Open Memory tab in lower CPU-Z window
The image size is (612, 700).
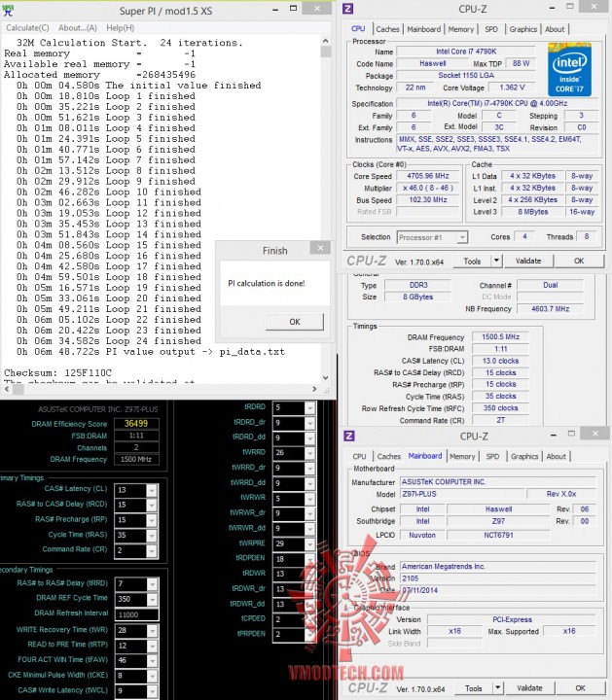tap(462, 456)
